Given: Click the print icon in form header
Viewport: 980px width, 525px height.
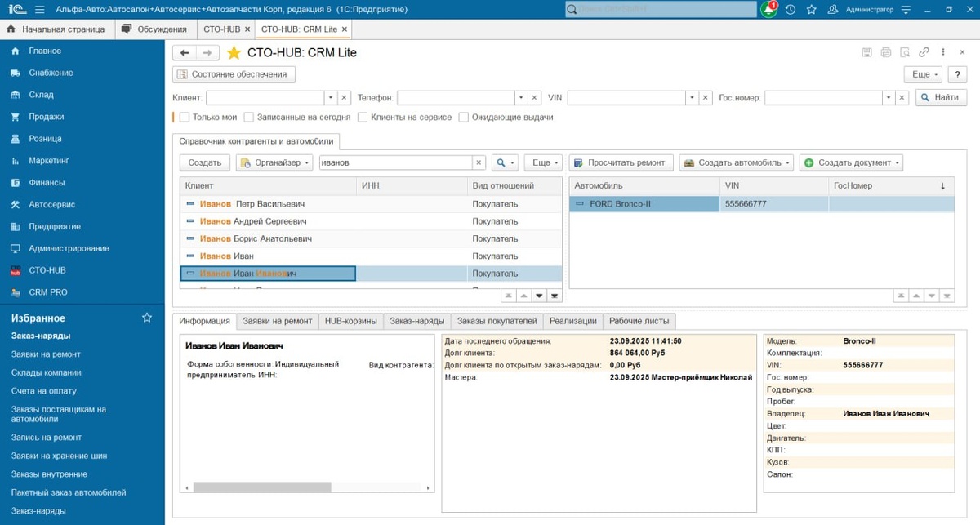Looking at the screenshot, I should (x=886, y=52).
